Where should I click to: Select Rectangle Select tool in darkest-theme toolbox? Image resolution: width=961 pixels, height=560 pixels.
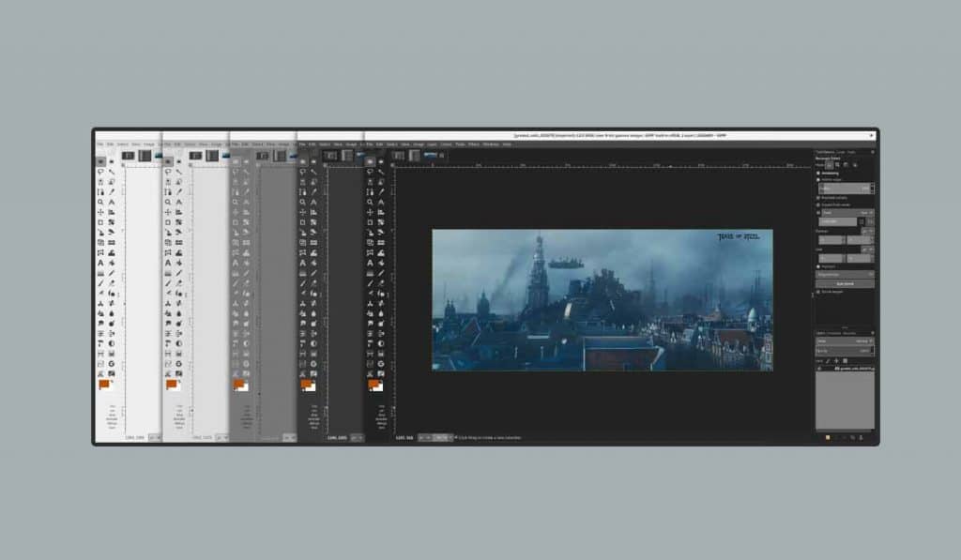click(370, 161)
